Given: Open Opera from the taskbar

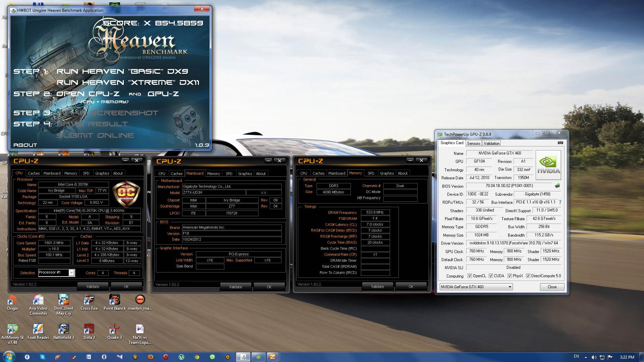Looking at the screenshot, I should (166, 357).
